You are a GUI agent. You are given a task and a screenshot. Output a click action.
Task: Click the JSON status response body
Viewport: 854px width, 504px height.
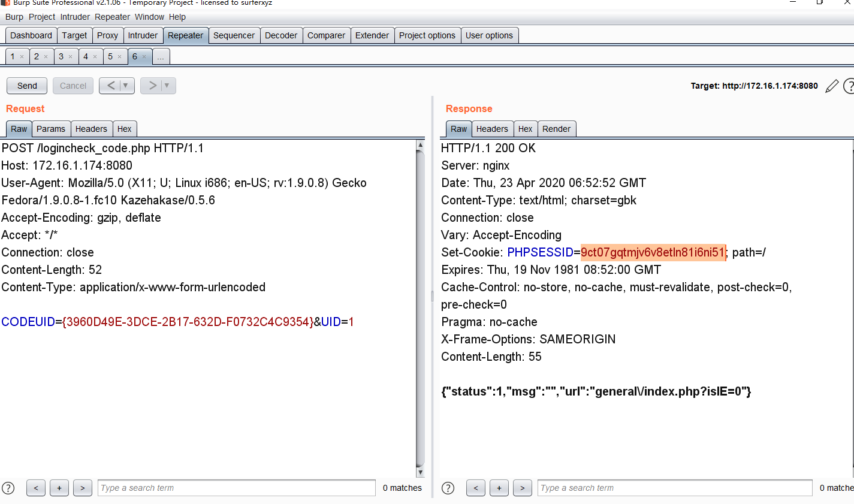coord(596,391)
